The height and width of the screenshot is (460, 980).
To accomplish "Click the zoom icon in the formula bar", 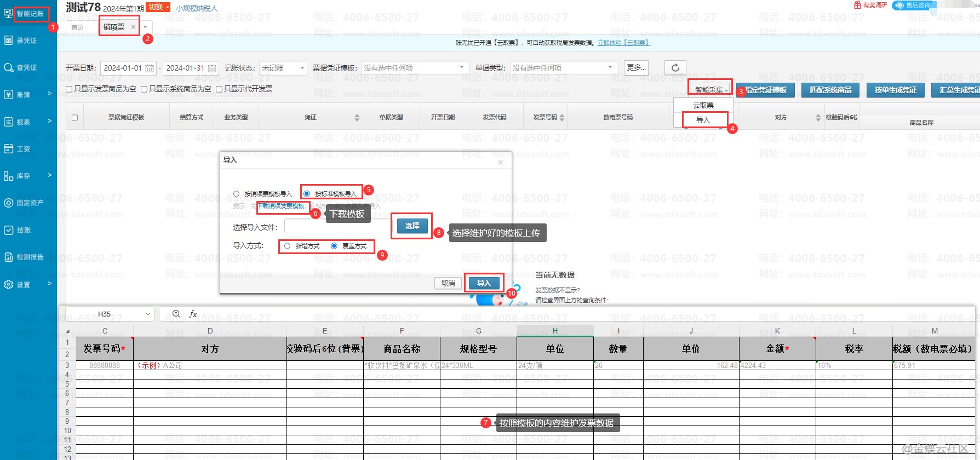I will pos(176,314).
